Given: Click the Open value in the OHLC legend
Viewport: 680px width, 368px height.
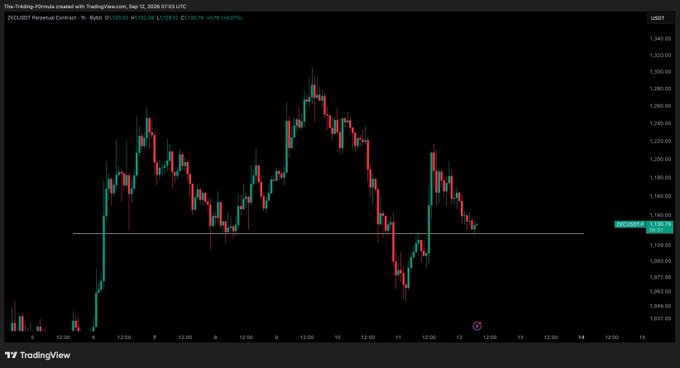Looking at the screenshot, I should (x=118, y=18).
